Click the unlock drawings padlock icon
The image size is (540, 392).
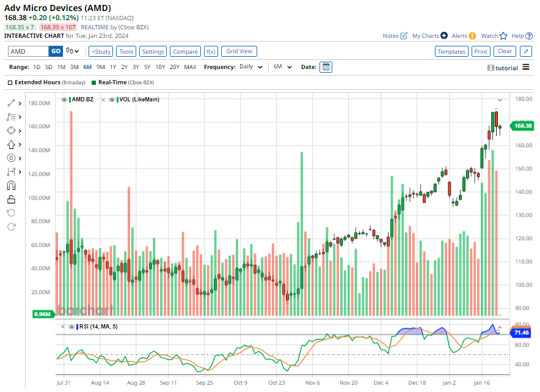[11, 199]
